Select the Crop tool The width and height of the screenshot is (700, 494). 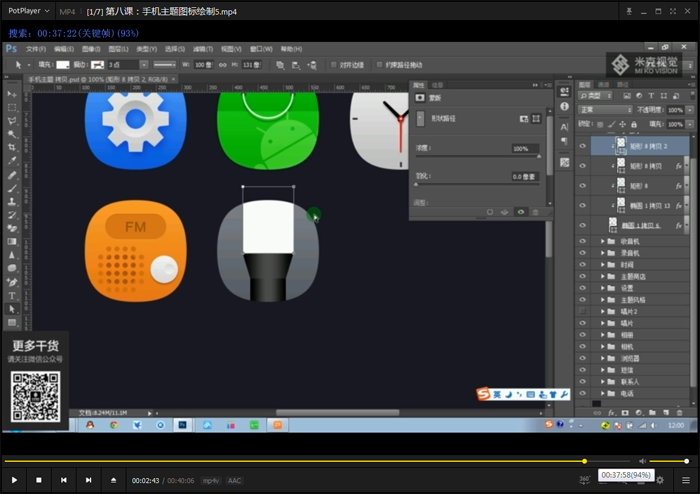12,147
